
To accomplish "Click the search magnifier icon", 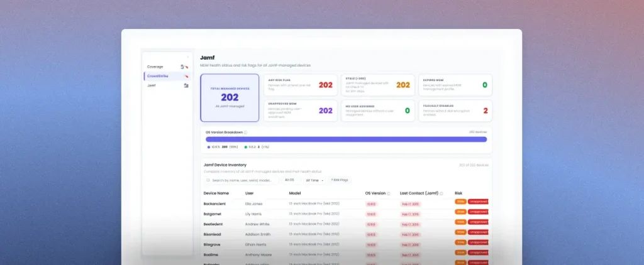I will 208,180.
